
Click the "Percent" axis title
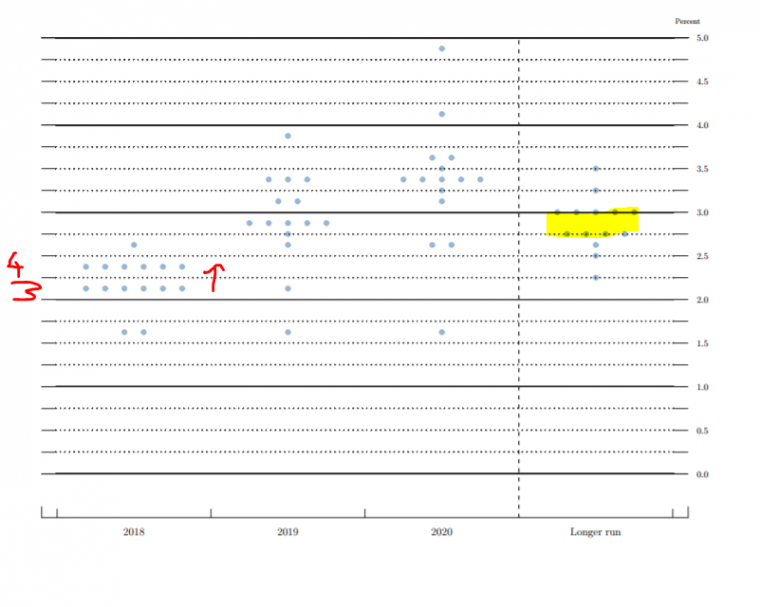(687, 21)
